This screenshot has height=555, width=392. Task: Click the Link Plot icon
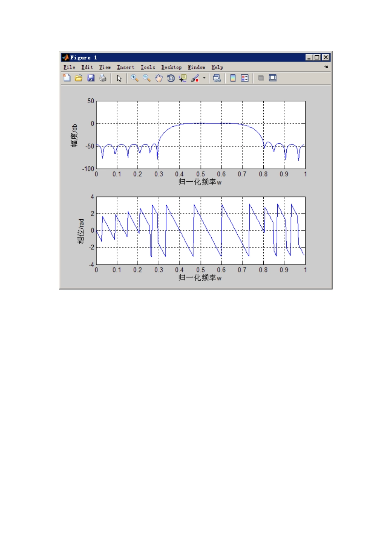pyautogui.click(x=217, y=78)
